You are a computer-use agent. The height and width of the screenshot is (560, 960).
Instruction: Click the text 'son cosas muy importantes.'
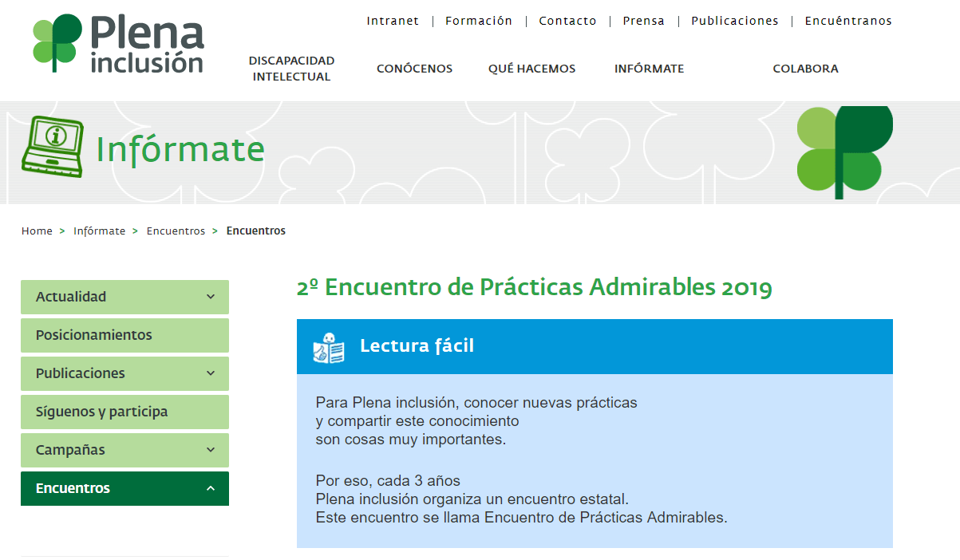click(x=411, y=440)
